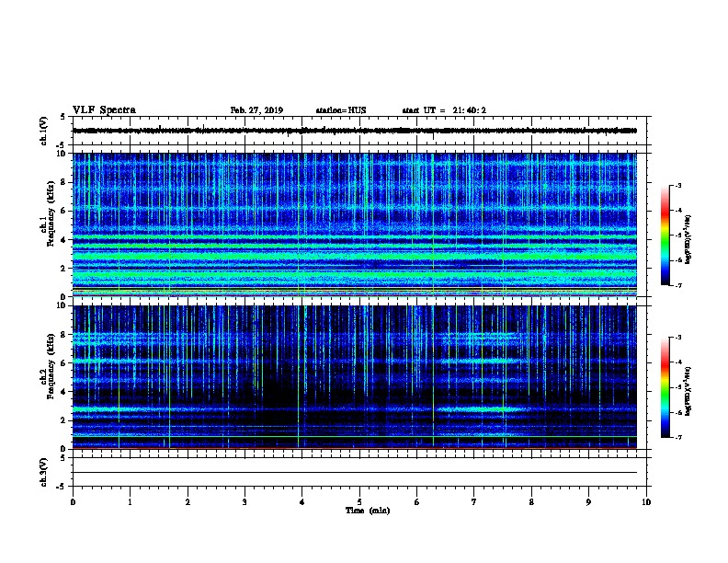Click the ch.1 spectrogram panel
The width and height of the screenshot is (728, 563).
(355, 224)
